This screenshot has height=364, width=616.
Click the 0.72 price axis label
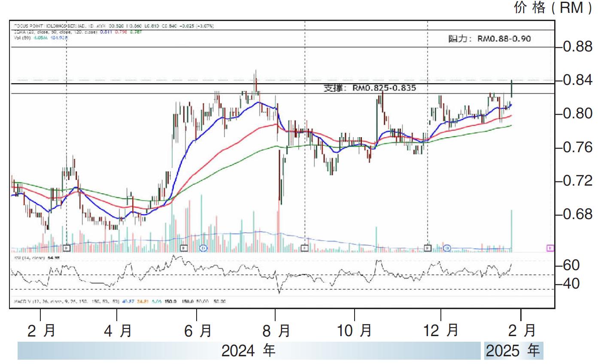pos(578,180)
